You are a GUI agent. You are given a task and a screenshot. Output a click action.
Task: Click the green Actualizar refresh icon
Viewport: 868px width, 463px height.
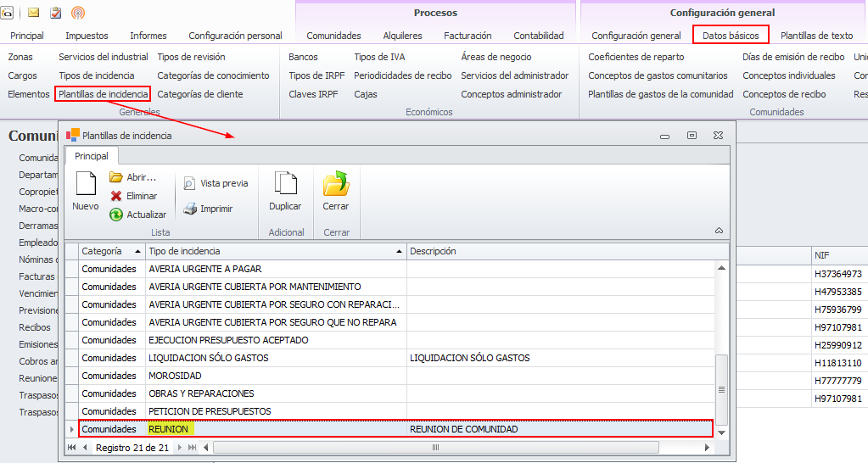(x=115, y=215)
